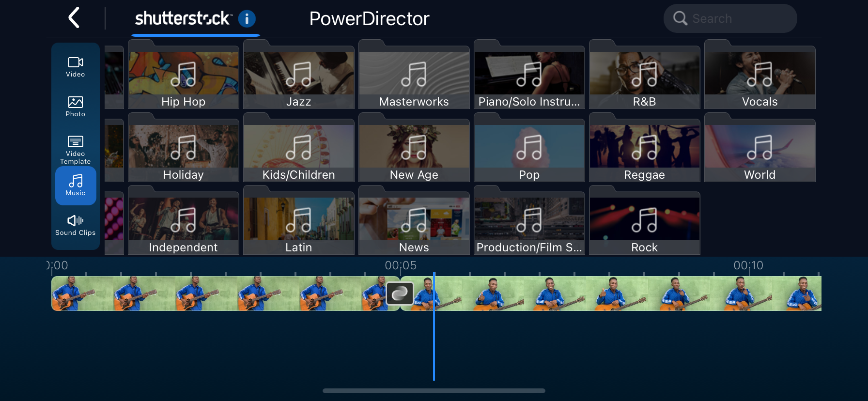Open the Jazz music folder
The height and width of the screenshot is (401, 868).
pyautogui.click(x=299, y=74)
